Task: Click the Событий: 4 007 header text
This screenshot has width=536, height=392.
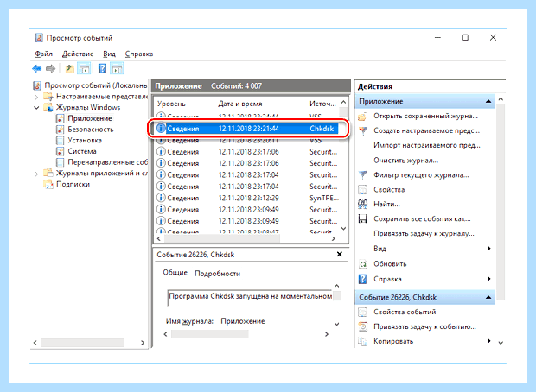Action: (236, 86)
